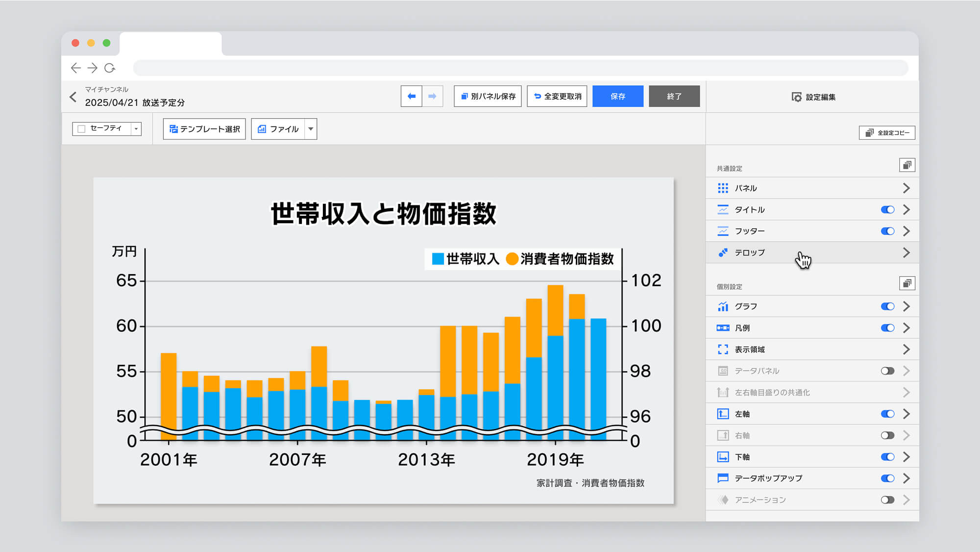The image size is (980, 552).
Task: Click the 全設定コピー button
Action: click(x=887, y=133)
